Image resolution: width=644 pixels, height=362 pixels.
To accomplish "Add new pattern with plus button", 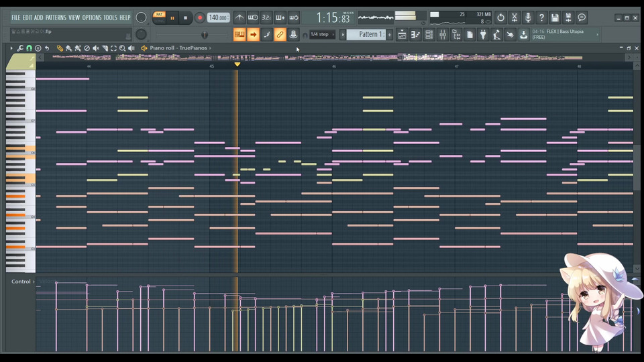I will 390,35.
